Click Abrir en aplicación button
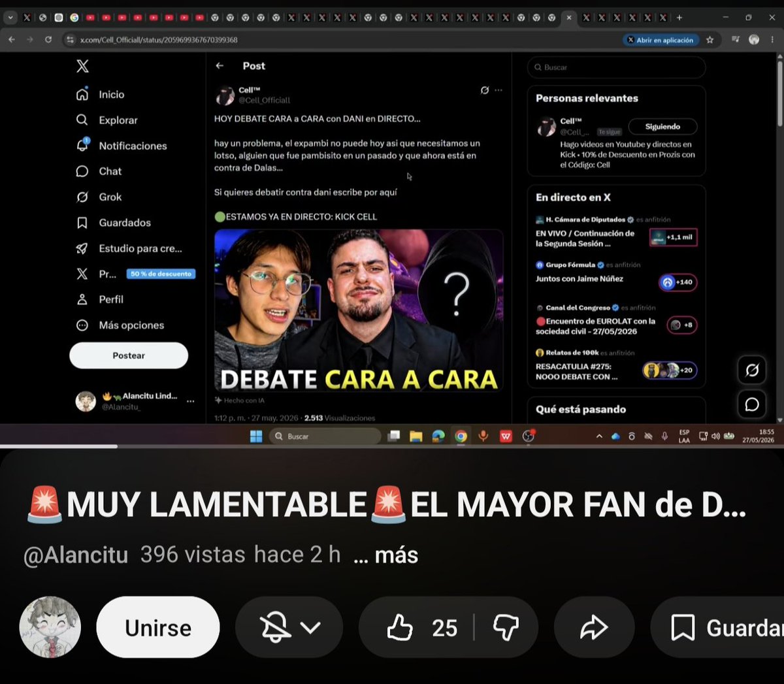The height and width of the screenshot is (684, 784). click(661, 40)
